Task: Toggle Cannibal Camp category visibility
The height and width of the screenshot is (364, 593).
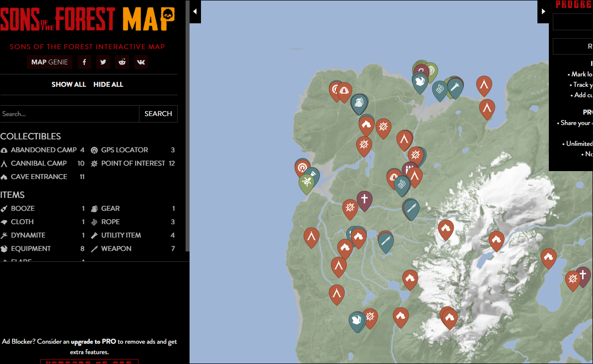Action: pyautogui.click(x=43, y=163)
